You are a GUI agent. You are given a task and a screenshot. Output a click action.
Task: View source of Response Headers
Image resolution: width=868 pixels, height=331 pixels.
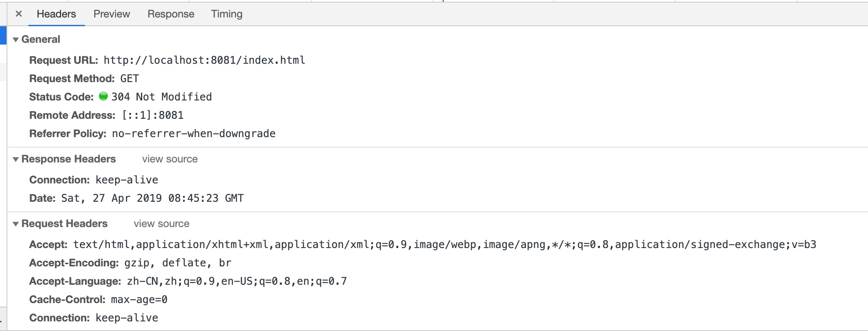(x=170, y=159)
